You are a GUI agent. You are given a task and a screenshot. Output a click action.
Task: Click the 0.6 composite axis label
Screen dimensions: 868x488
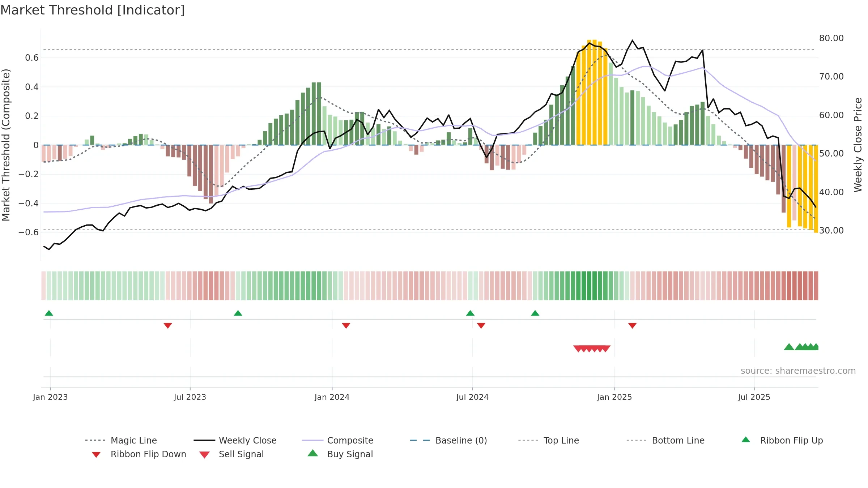32,58
